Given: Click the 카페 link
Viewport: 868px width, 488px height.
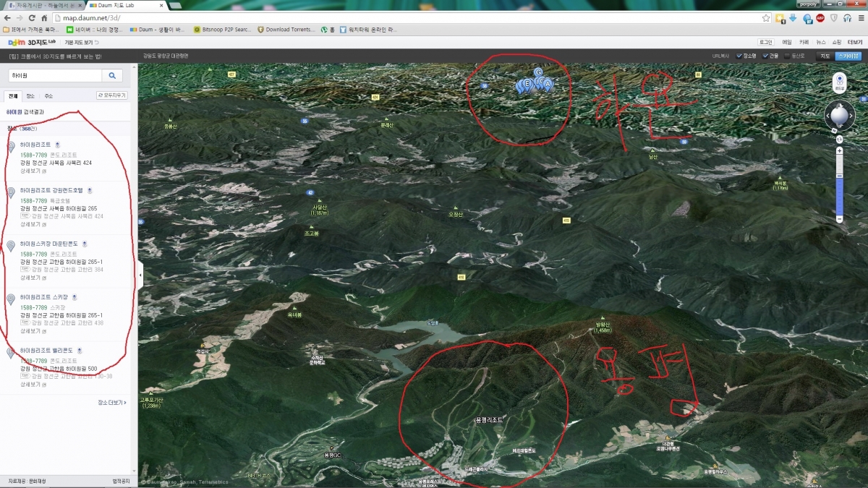Looking at the screenshot, I should click(804, 43).
